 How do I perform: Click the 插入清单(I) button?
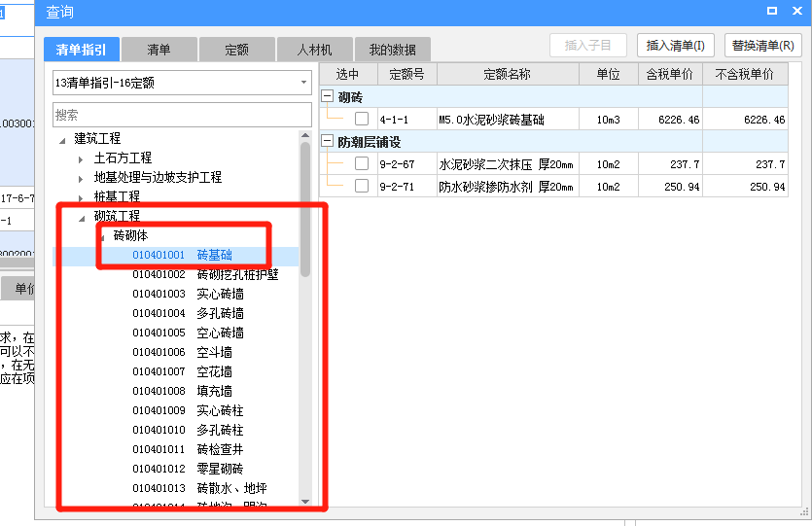click(x=676, y=46)
